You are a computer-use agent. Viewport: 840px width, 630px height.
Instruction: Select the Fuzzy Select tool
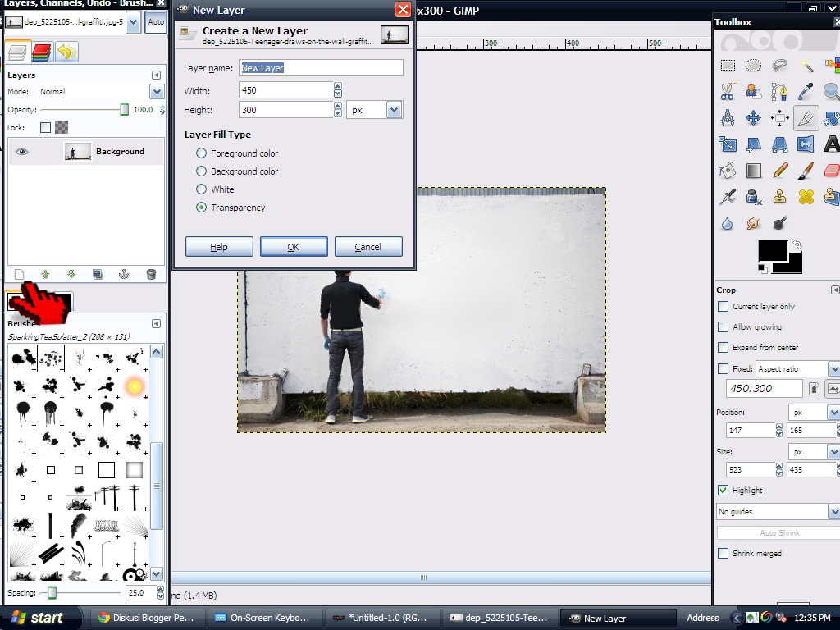[808, 65]
